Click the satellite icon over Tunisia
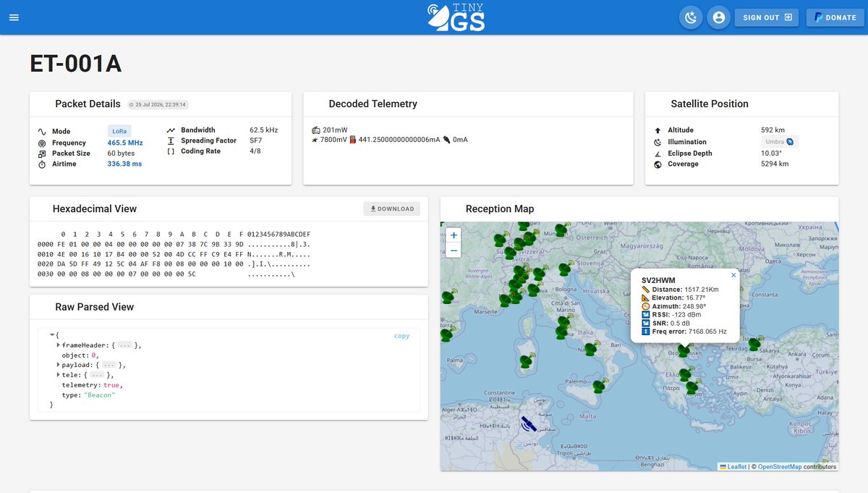Viewport: 868px width, 493px height. pyautogui.click(x=529, y=424)
